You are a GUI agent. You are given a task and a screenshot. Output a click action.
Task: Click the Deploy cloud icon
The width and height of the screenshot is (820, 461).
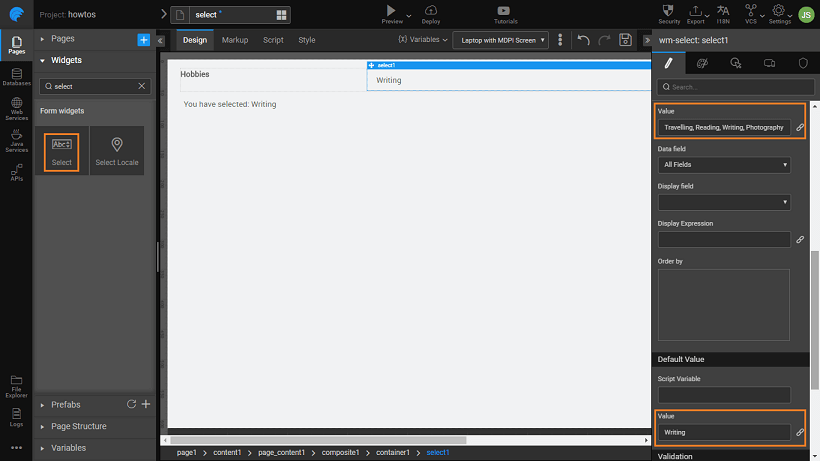point(431,11)
